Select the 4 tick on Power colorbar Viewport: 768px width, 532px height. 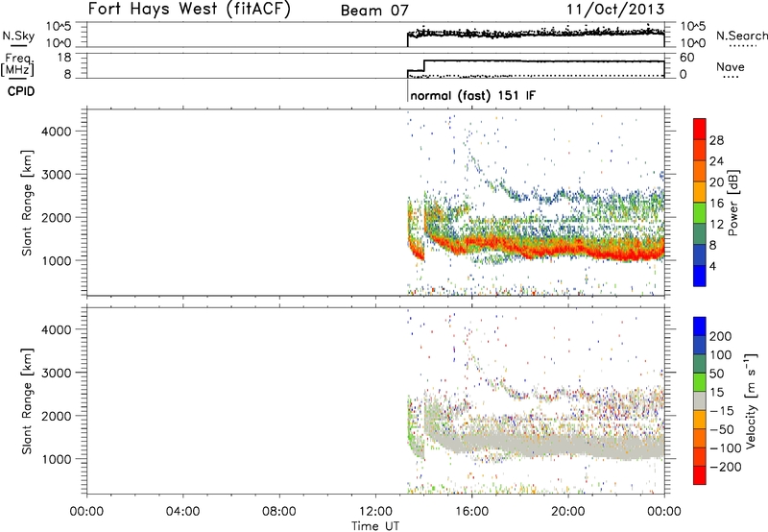click(712, 266)
